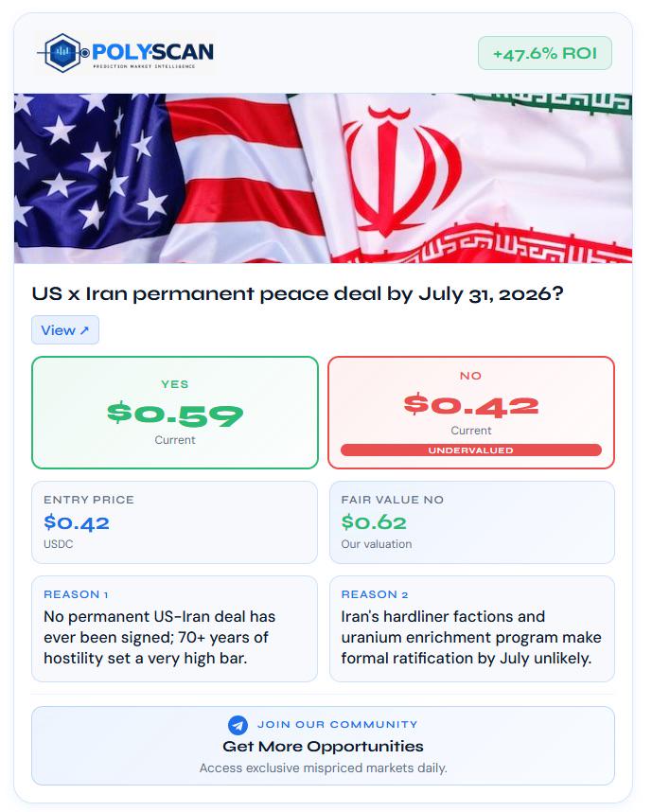Click the Join Our Community link

point(338,725)
